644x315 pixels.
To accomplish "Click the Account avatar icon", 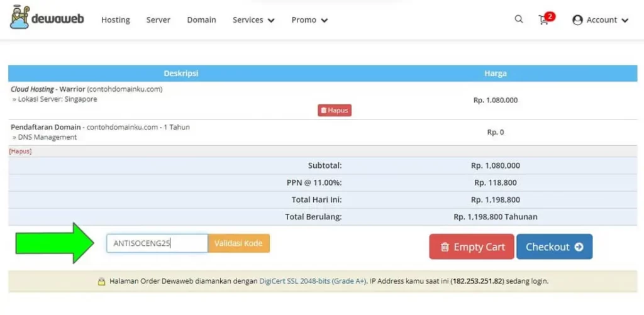I will [577, 19].
